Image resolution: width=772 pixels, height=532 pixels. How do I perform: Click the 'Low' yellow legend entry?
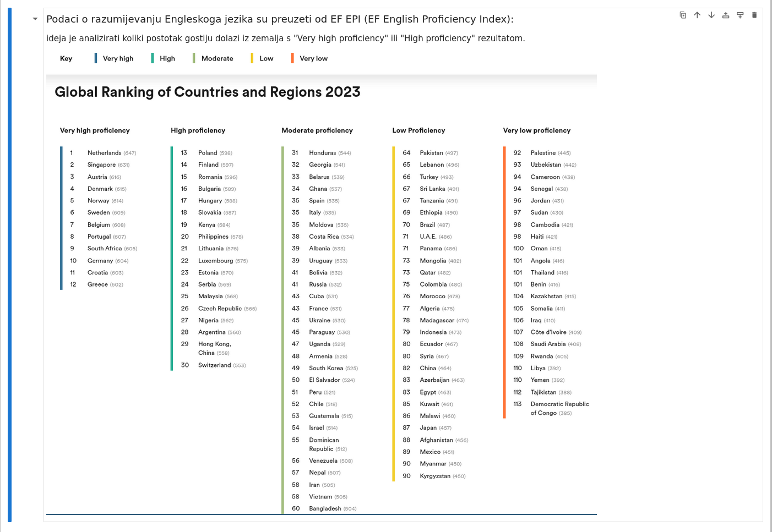pos(266,58)
